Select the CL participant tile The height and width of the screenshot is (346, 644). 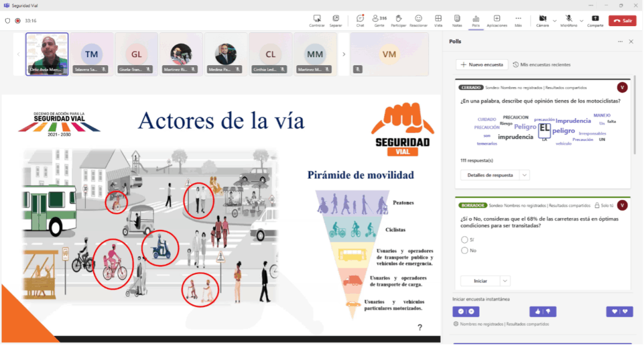tap(270, 54)
